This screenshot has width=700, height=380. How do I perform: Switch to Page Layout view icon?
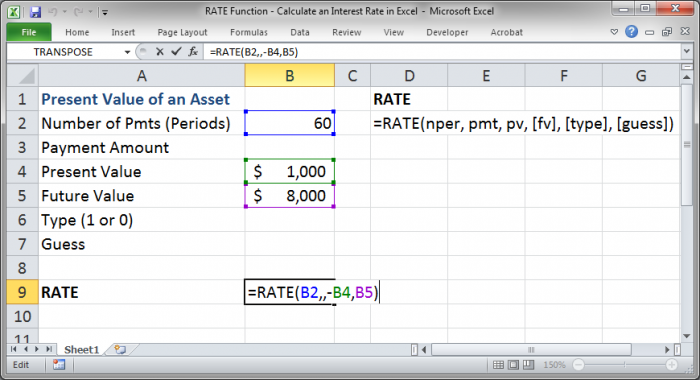[x=513, y=365]
